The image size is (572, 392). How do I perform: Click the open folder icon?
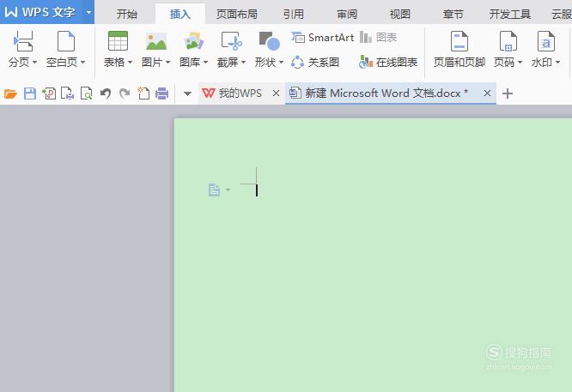(x=10, y=94)
